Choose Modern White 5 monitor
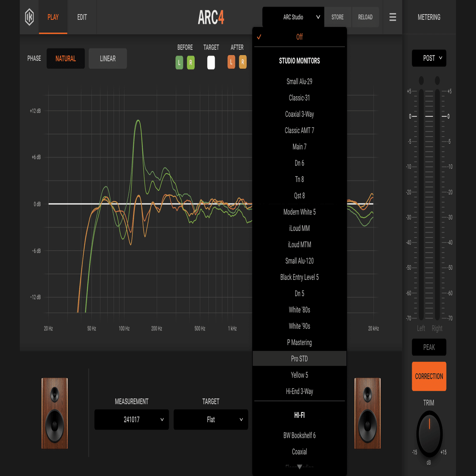This screenshot has width=476, height=476. pos(299,212)
